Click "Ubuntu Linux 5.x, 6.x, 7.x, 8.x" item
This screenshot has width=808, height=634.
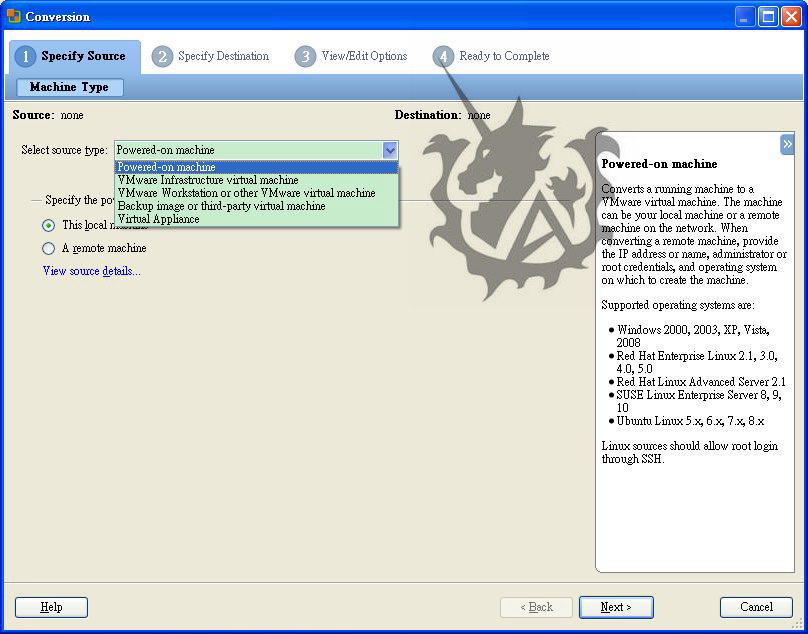690,421
